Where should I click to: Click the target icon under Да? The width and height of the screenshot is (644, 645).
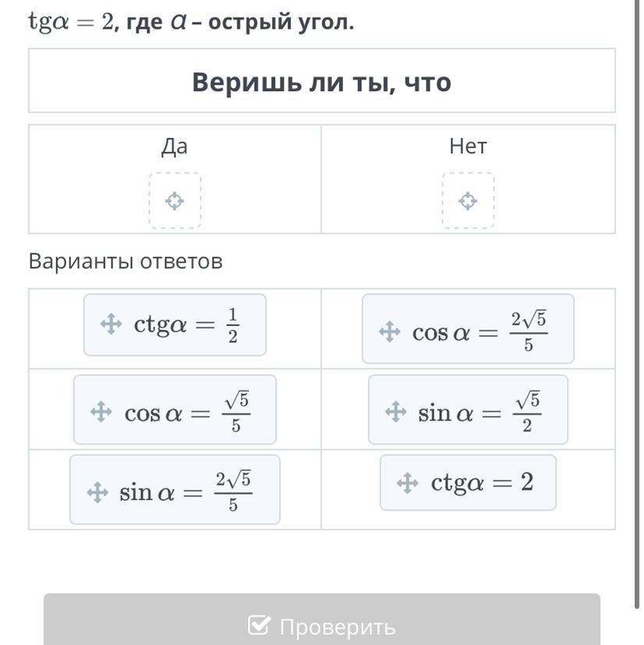[175, 201]
